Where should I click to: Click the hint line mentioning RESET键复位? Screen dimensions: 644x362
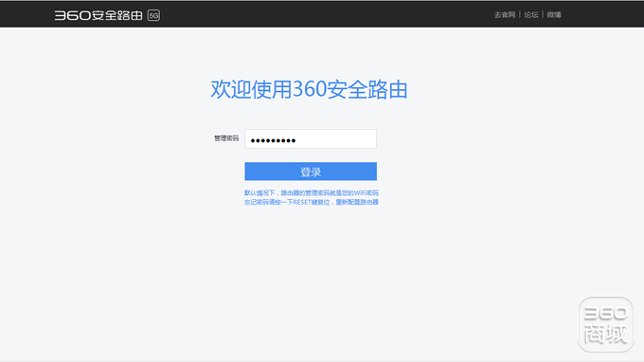pyautogui.click(x=311, y=202)
